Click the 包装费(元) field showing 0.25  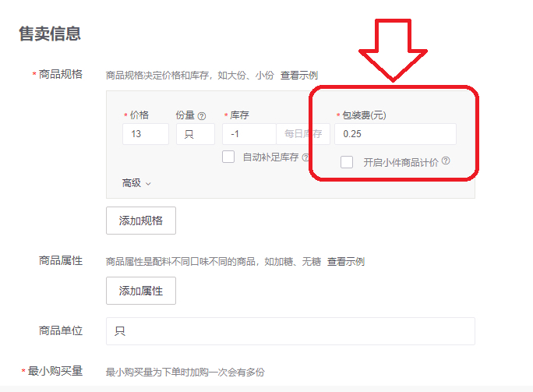[x=395, y=134]
